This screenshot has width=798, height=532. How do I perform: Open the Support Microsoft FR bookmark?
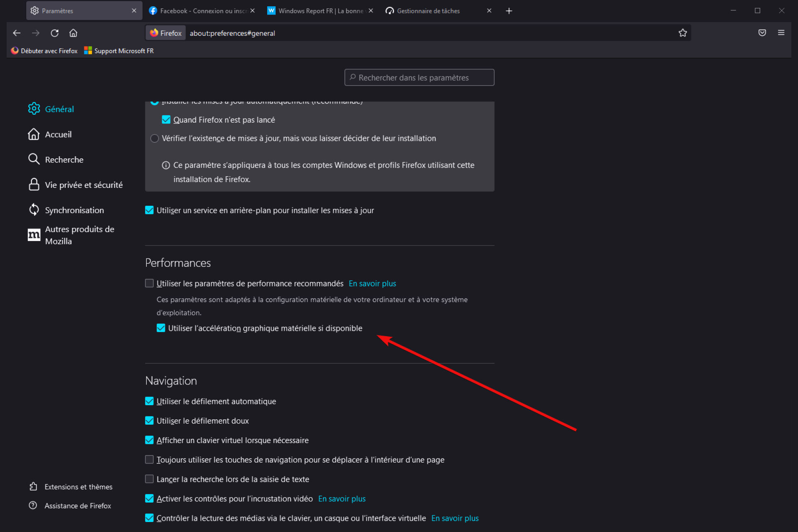pos(119,51)
